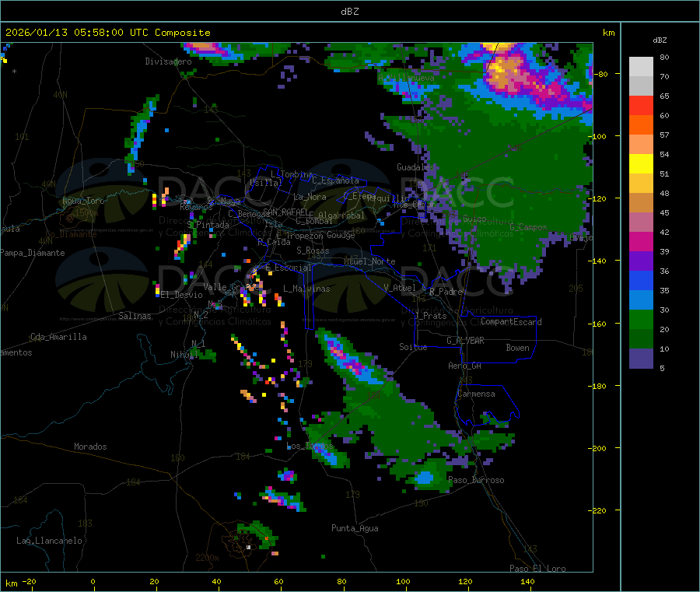
Task: Select the light blue 30–35 dBZ swatch
Action: coord(641,300)
